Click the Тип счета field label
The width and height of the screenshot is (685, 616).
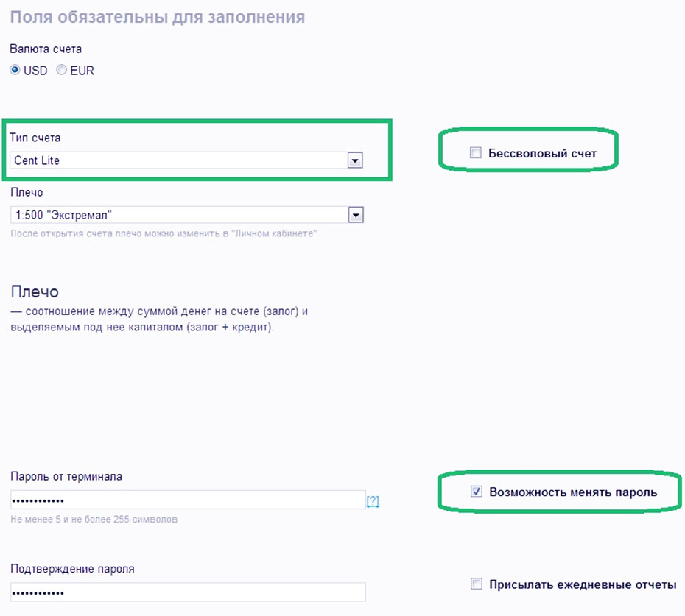[x=36, y=138]
